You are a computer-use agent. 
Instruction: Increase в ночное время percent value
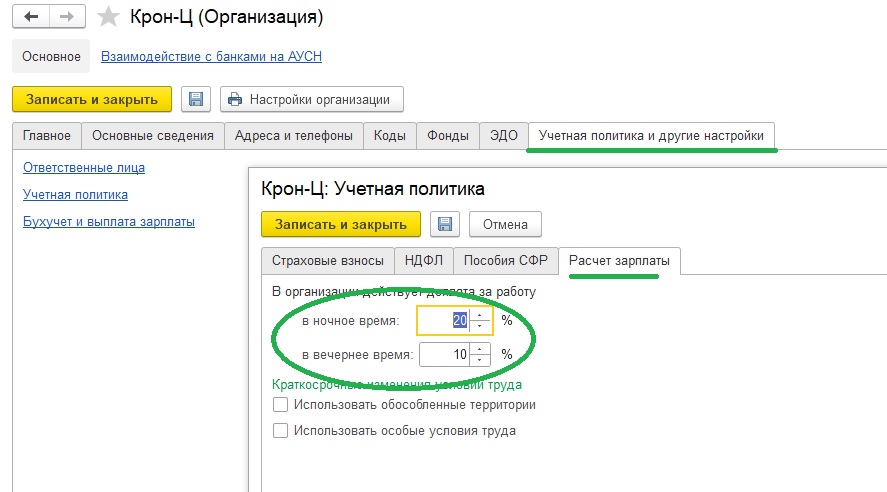(480, 315)
